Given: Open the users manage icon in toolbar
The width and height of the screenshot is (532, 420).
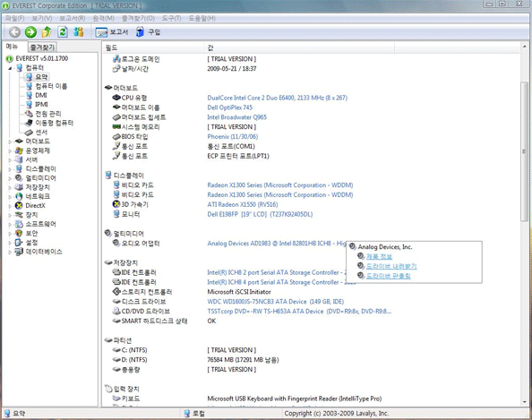Looking at the screenshot, I should point(79,32).
